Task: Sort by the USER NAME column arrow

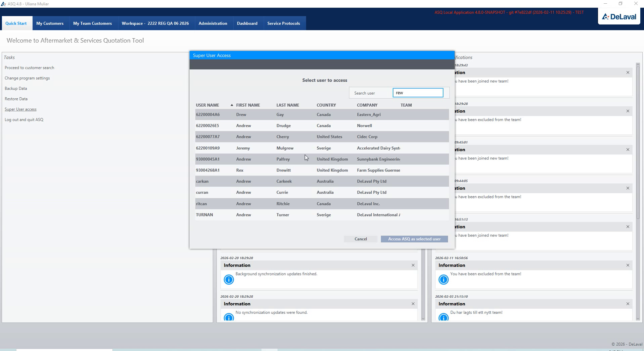Action: click(232, 105)
